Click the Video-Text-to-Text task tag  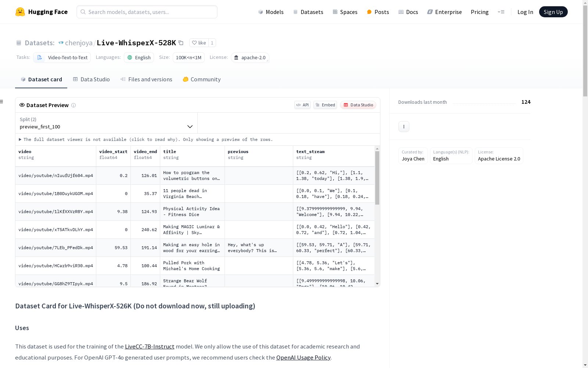point(62,57)
